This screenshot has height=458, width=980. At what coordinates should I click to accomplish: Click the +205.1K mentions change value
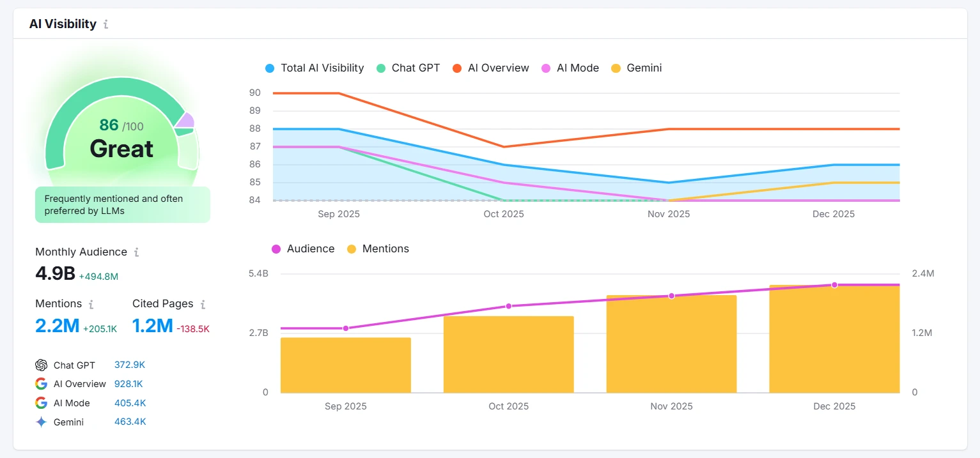pos(100,329)
